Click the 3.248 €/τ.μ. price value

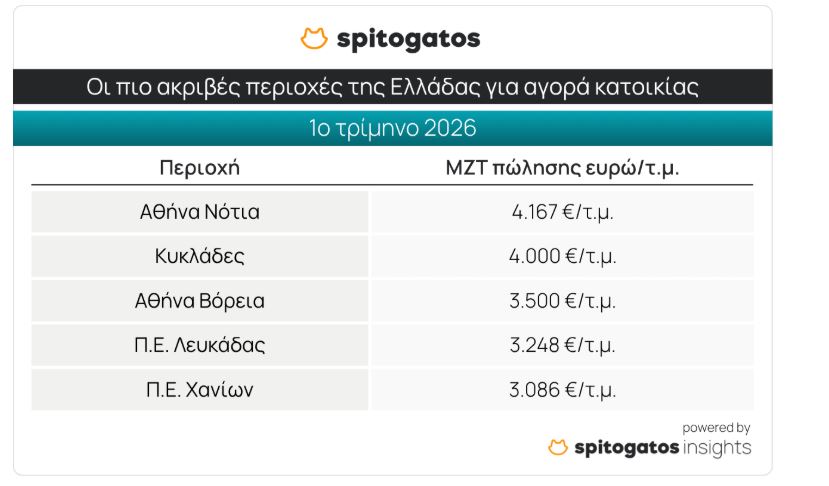562,345
